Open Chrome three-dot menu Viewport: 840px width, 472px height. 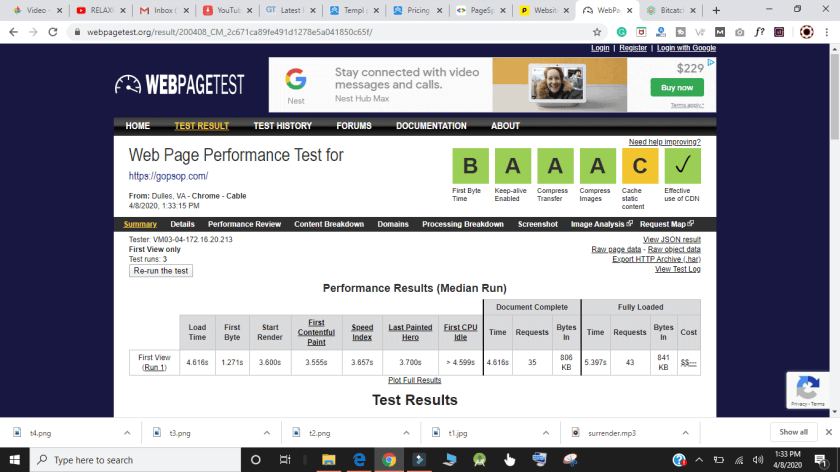tap(827, 32)
